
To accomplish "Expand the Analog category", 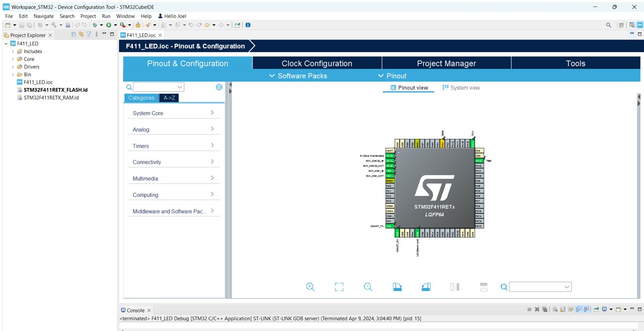I will [174, 129].
